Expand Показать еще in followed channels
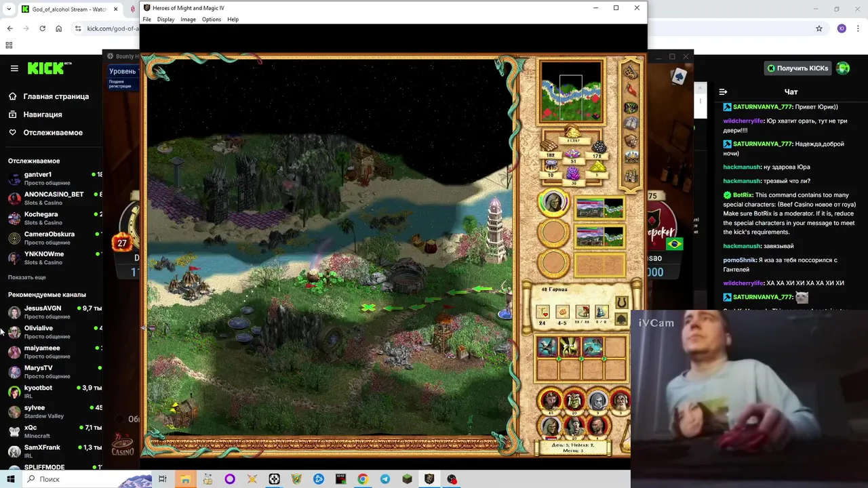The image size is (868, 488). (27, 277)
